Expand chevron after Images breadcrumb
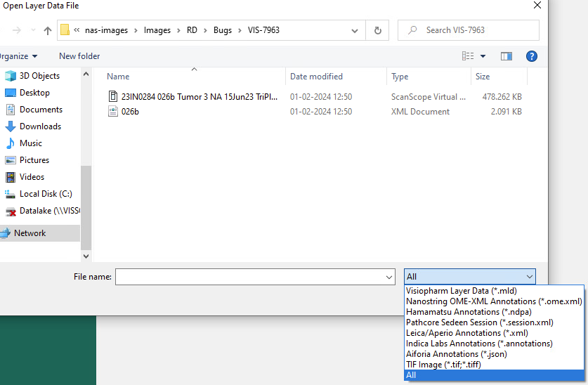Screen dimensions: 588x385 178,30
